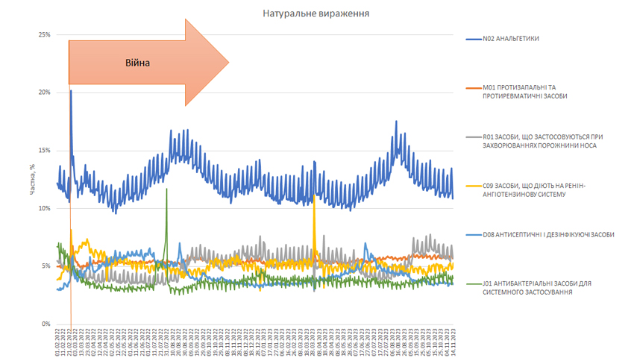Click the dark blue N02 legend line marker

pos(473,39)
